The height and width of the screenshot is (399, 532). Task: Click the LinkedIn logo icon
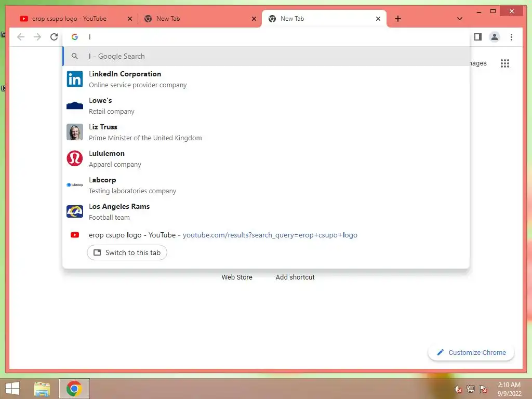coord(75,79)
